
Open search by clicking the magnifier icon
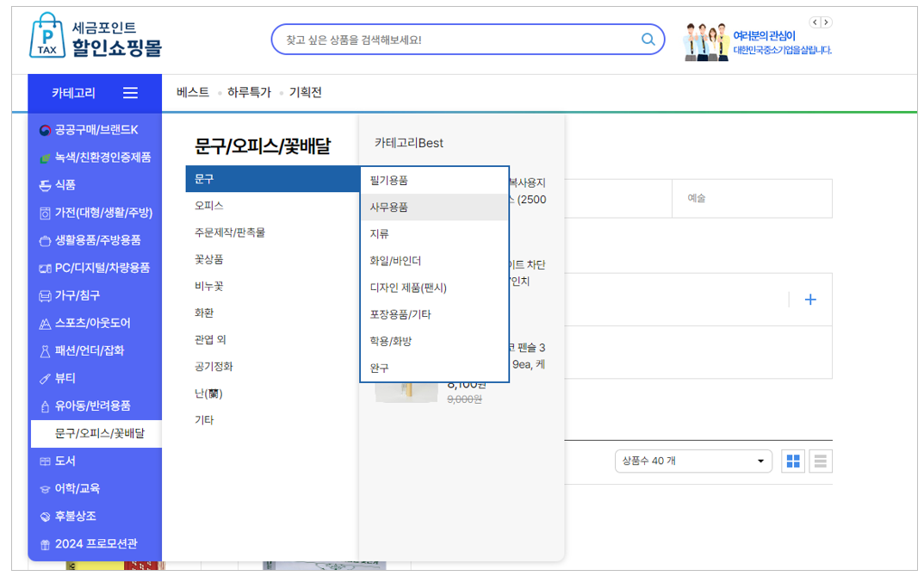(x=648, y=39)
